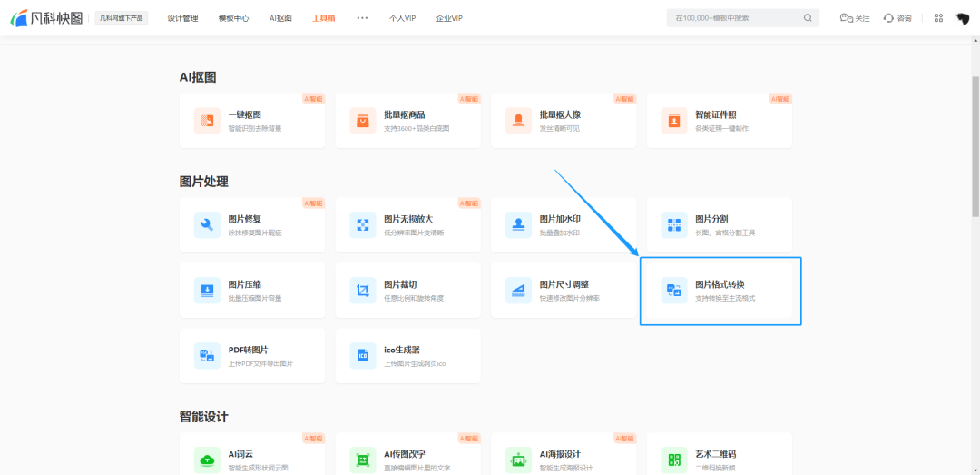Click the text 支持3600+品类白底图

click(x=416, y=128)
